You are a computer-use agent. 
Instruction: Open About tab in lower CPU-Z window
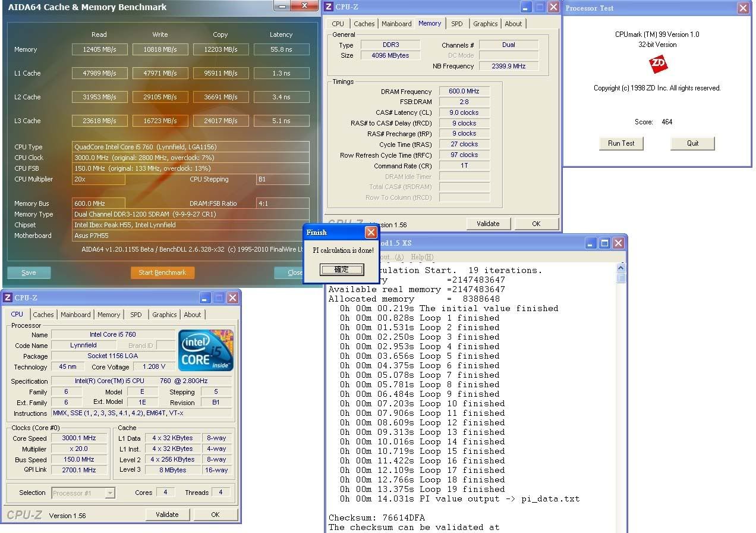coord(192,315)
